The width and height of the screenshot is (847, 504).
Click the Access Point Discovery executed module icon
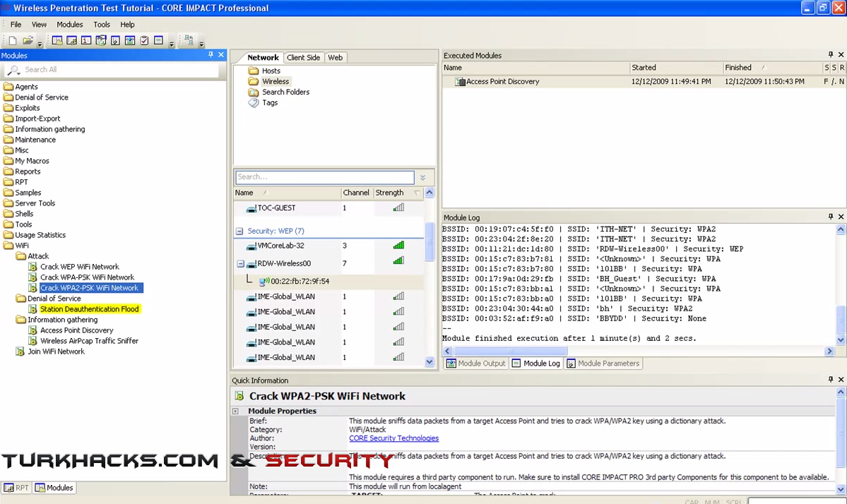coord(460,81)
